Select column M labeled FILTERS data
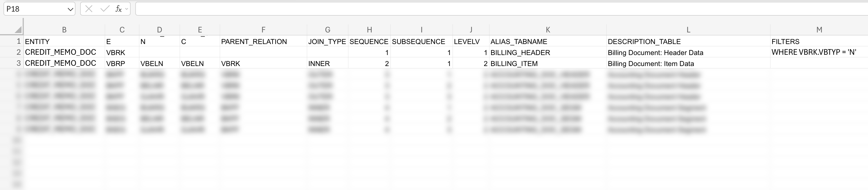The image size is (868, 190). (x=819, y=30)
